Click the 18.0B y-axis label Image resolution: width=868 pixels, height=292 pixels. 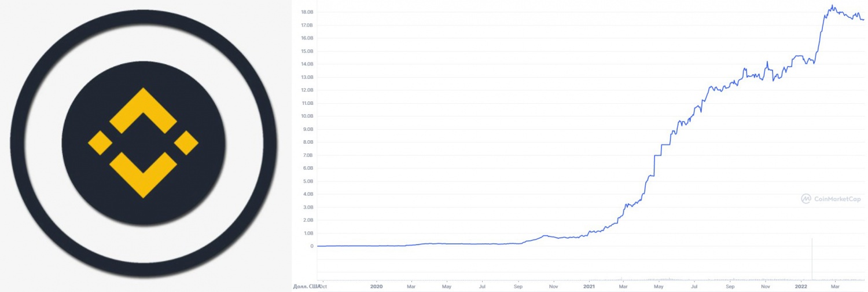click(308, 12)
